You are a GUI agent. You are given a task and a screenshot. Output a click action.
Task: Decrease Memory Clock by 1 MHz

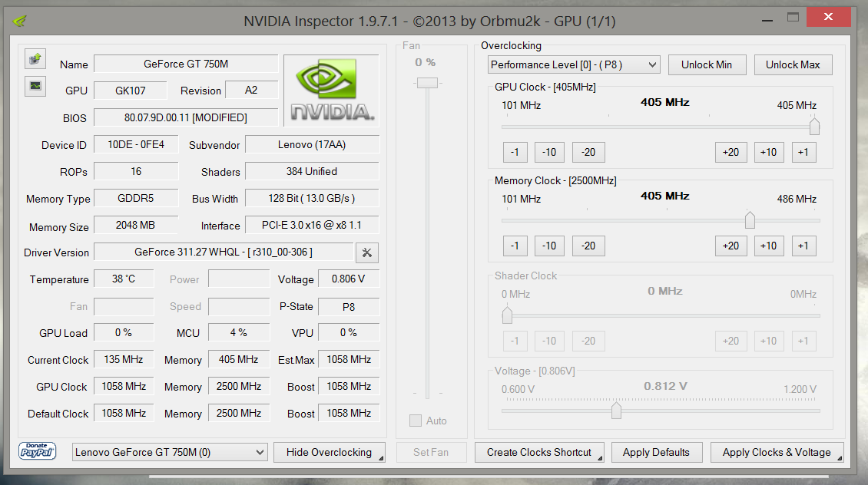(515, 246)
